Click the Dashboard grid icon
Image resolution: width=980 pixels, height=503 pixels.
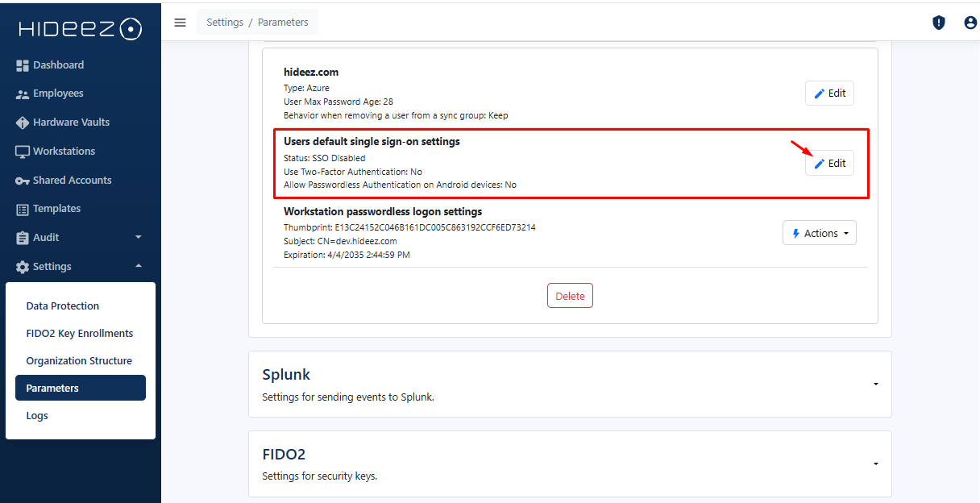click(23, 65)
